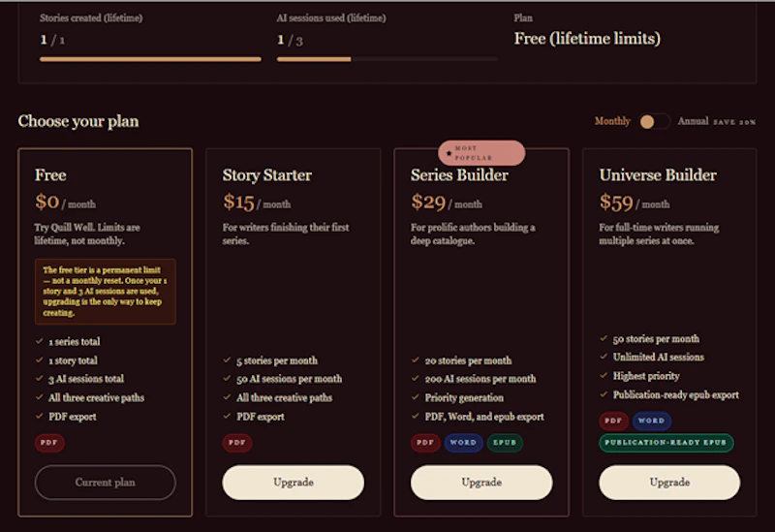Click the PDF badge in Universe Builder
The image size is (775, 532).
click(x=614, y=421)
